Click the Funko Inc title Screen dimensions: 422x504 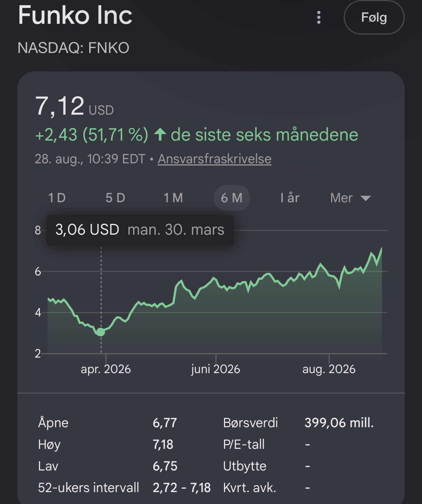75,15
